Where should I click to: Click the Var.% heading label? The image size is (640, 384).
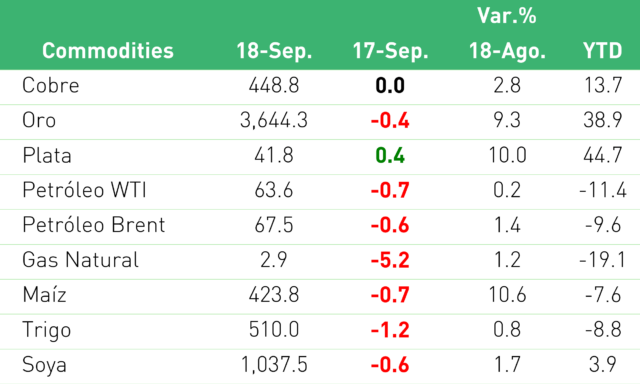click(x=507, y=16)
